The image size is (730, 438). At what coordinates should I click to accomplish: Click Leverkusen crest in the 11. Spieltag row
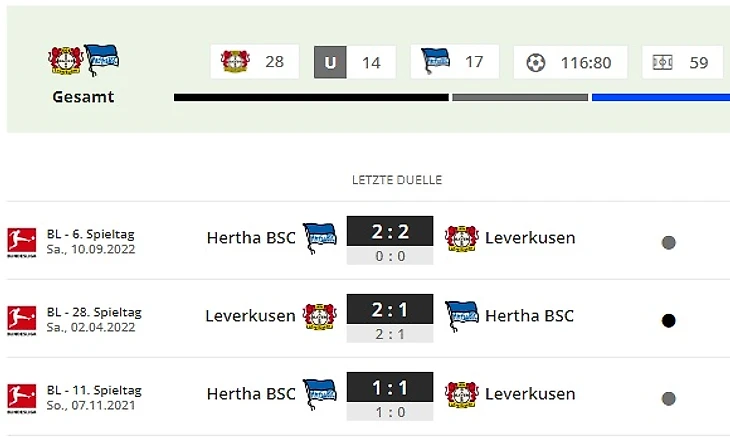tap(461, 394)
